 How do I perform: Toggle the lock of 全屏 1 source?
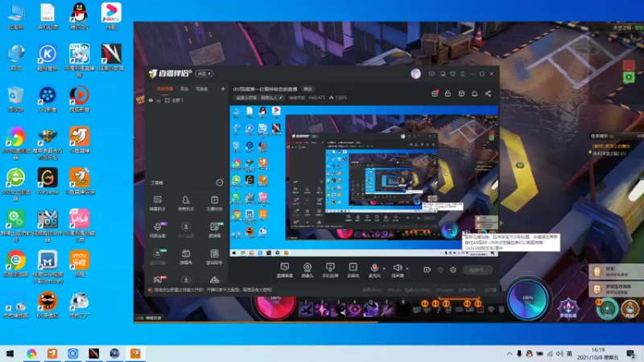pyautogui.click(x=159, y=100)
